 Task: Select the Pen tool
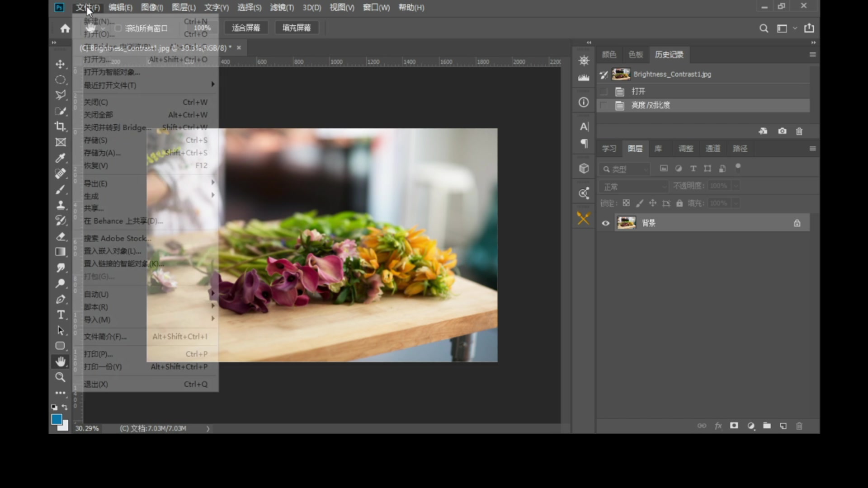60,299
